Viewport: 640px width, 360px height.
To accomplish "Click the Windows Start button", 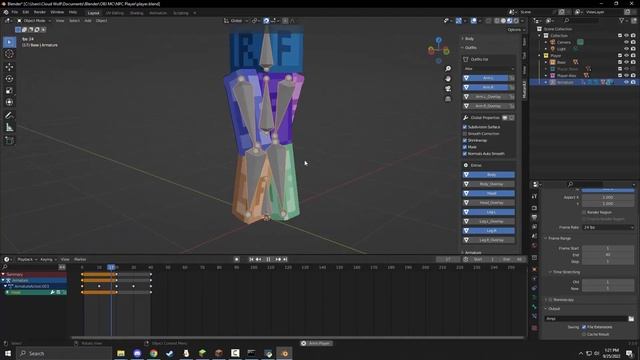I will 8,353.
